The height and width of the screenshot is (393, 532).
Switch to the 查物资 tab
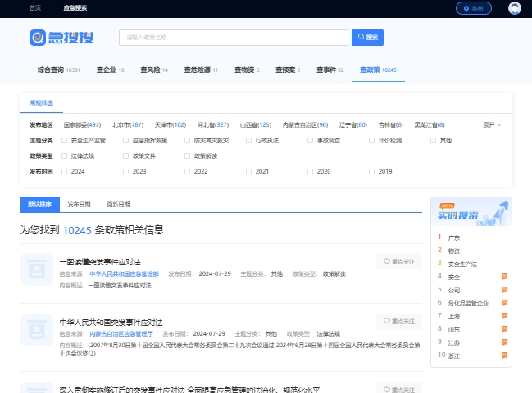[x=247, y=70]
